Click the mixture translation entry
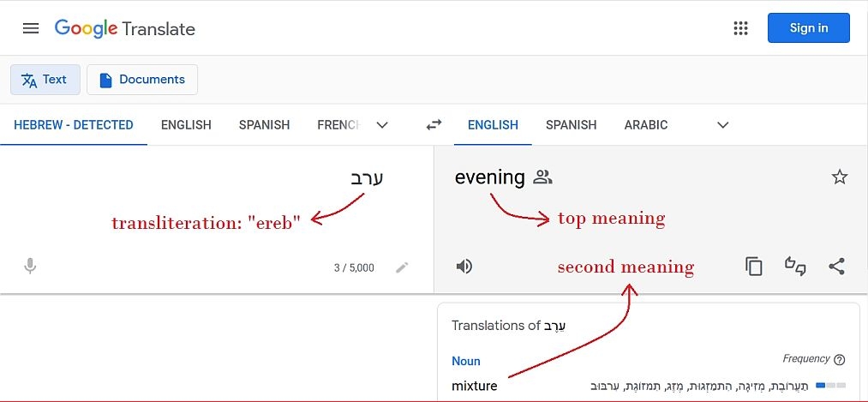The width and height of the screenshot is (868, 402). click(x=475, y=386)
